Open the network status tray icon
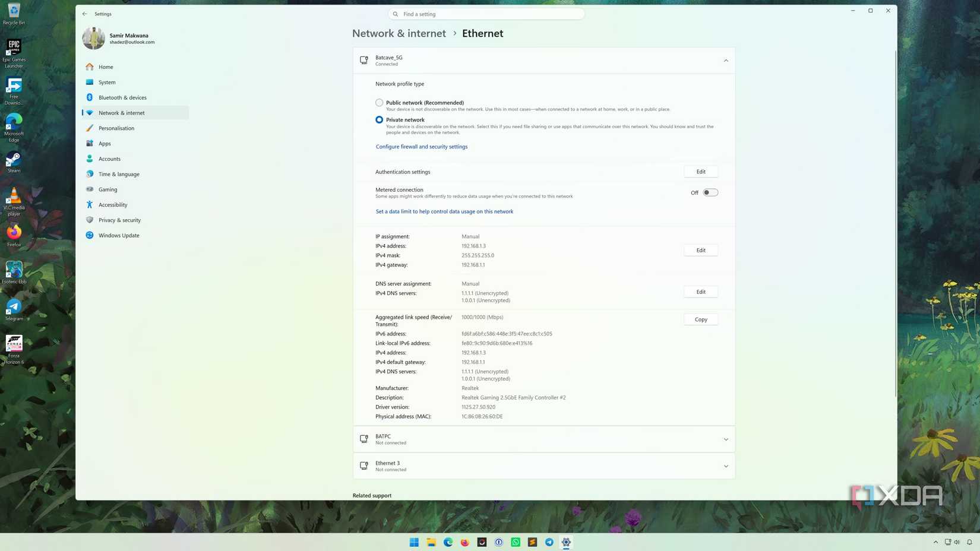 [948, 542]
